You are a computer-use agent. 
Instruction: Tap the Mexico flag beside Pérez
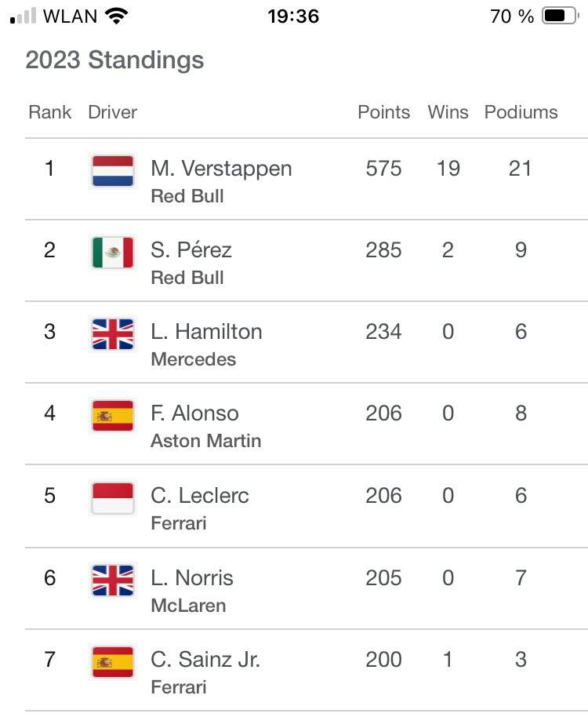coord(113,253)
